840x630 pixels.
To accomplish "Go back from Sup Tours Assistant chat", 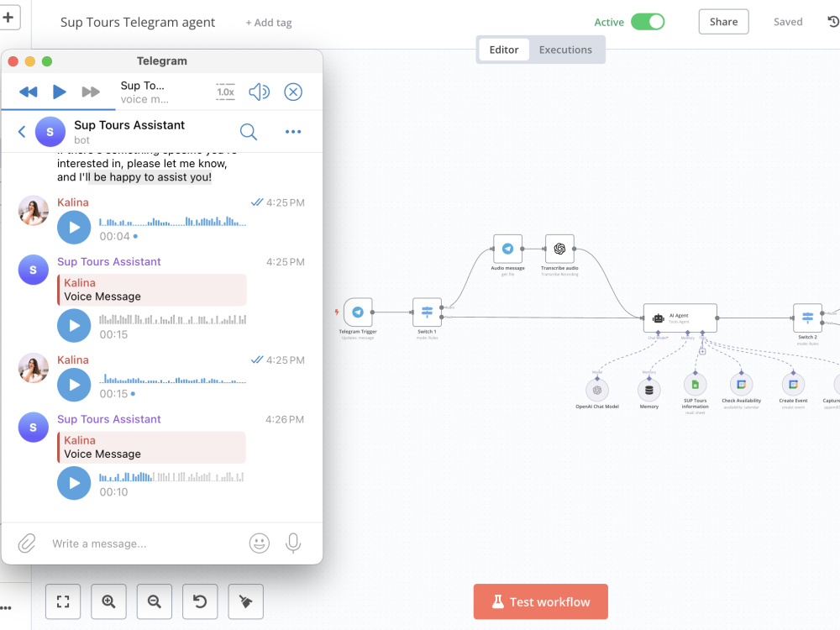I will 22,132.
